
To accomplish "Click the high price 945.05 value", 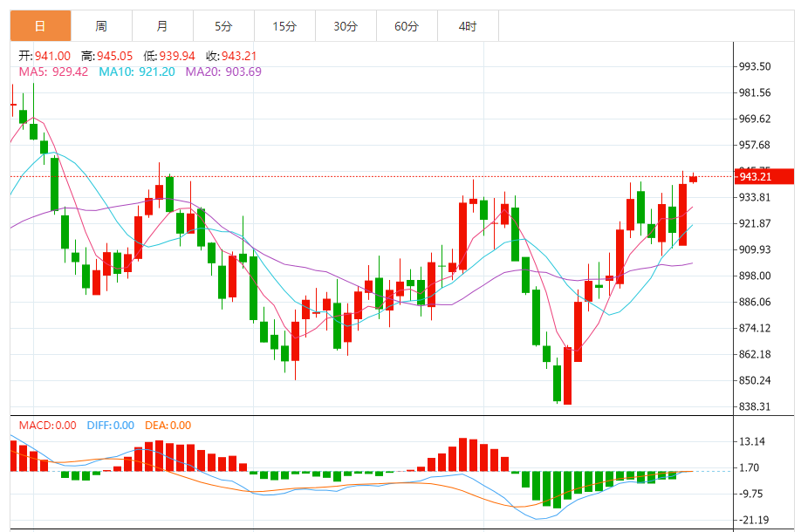I will tap(114, 56).
